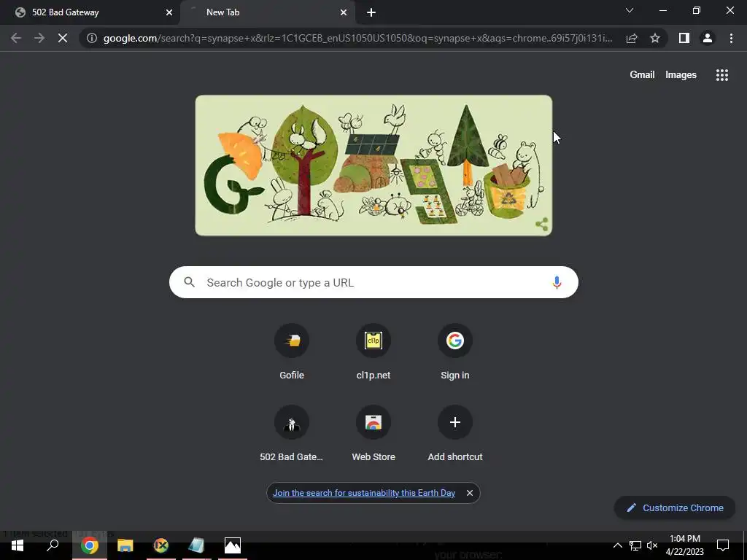Close the 502 Bad Gateway tab
The width and height of the screenshot is (747, 560).
pyautogui.click(x=169, y=12)
